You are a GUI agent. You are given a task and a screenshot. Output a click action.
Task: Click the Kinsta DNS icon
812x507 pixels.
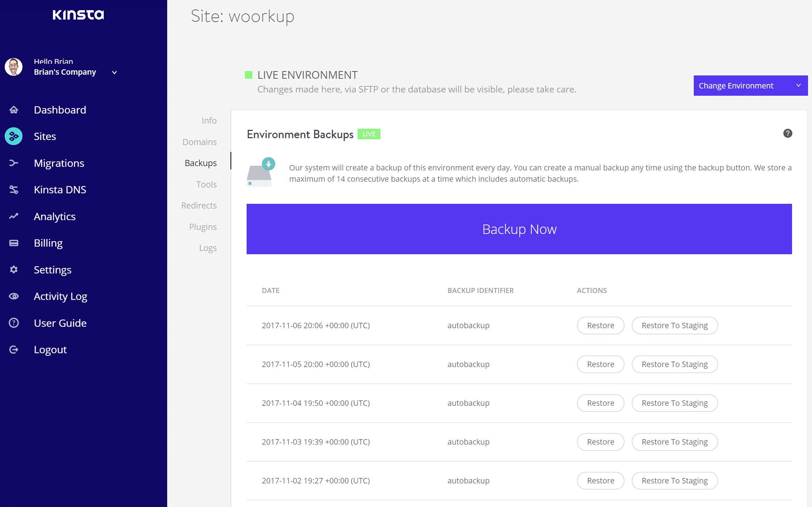[14, 190]
